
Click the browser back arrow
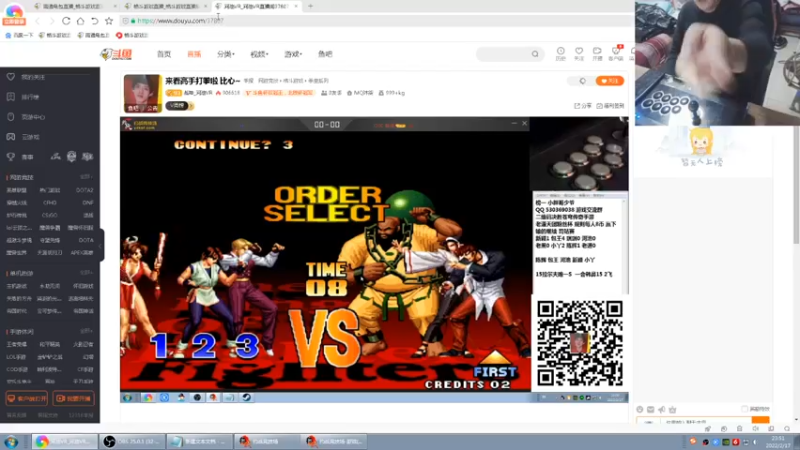(x=37, y=21)
